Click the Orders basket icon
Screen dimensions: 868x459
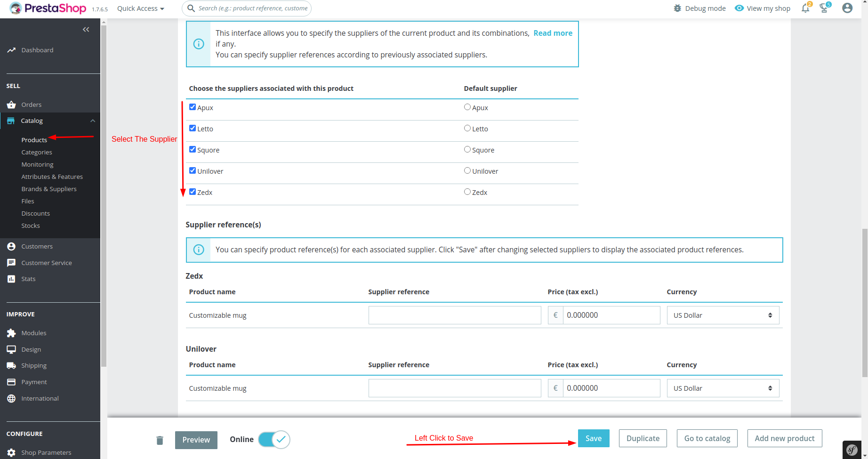(x=11, y=105)
